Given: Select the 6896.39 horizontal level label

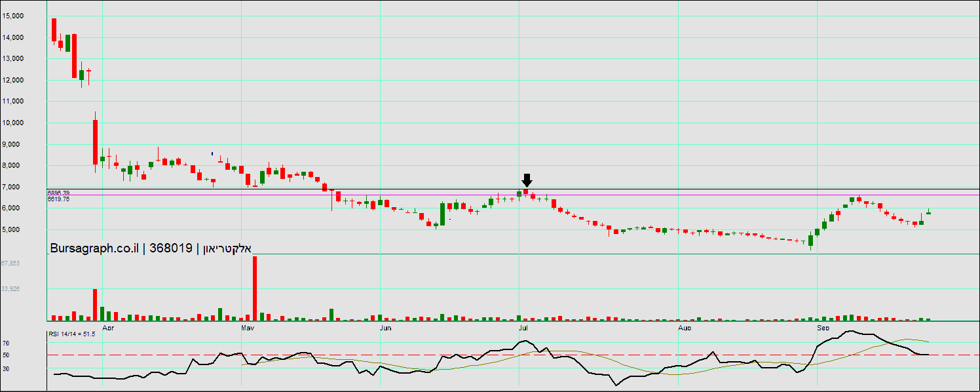Looking at the screenshot, I should pyautogui.click(x=58, y=193).
